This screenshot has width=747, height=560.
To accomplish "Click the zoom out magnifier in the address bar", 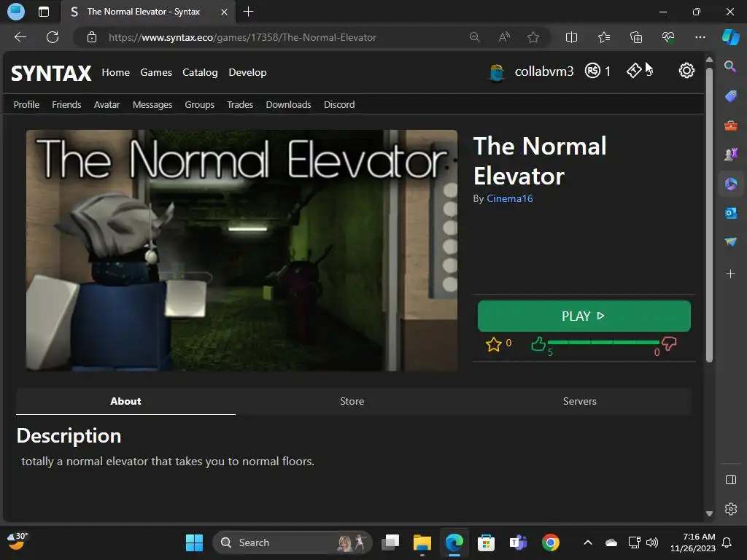I will click(x=474, y=37).
